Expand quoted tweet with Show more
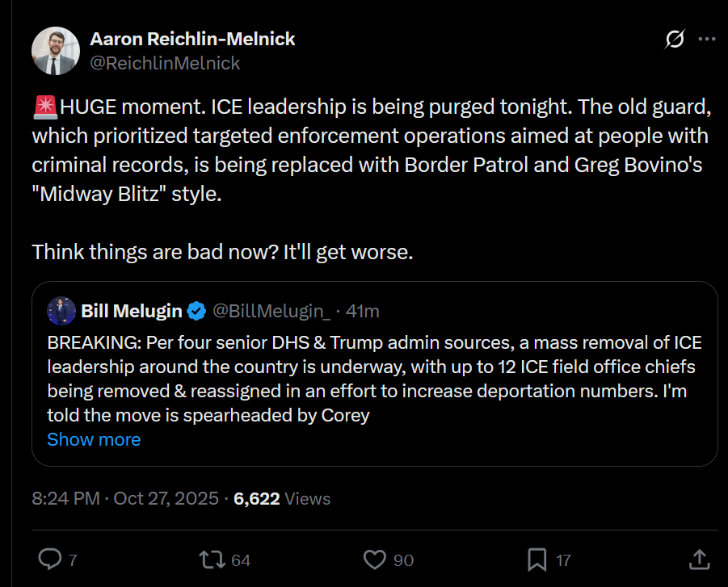This screenshot has height=587, width=728. tap(94, 439)
